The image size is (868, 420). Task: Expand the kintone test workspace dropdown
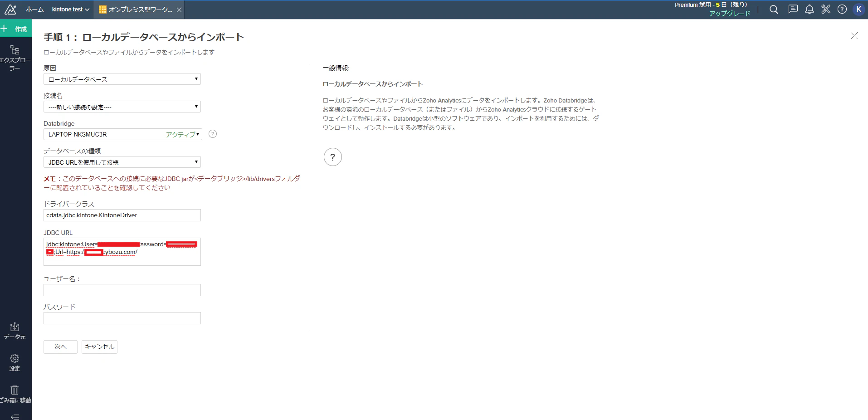70,10
